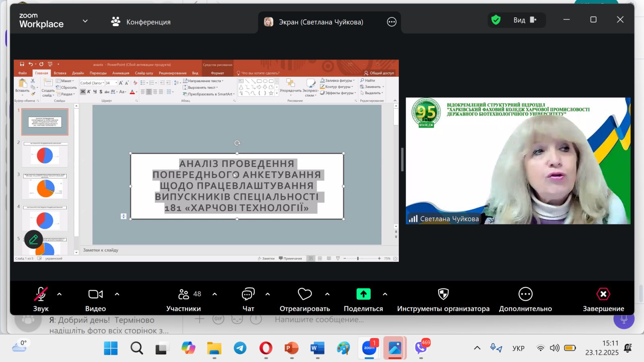Switch to the Конференция tab
The height and width of the screenshot is (362, 644).
click(141, 22)
